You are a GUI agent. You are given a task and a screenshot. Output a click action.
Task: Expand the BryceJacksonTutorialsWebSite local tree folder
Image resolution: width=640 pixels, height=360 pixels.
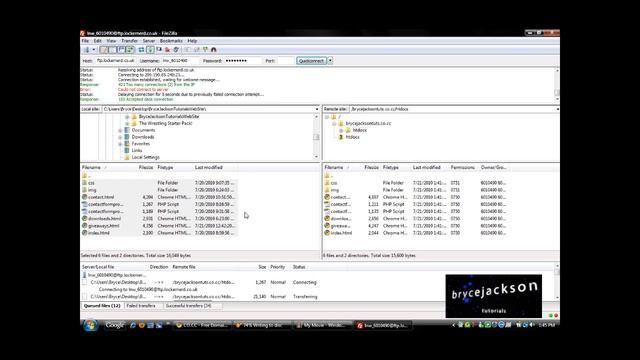point(127,117)
